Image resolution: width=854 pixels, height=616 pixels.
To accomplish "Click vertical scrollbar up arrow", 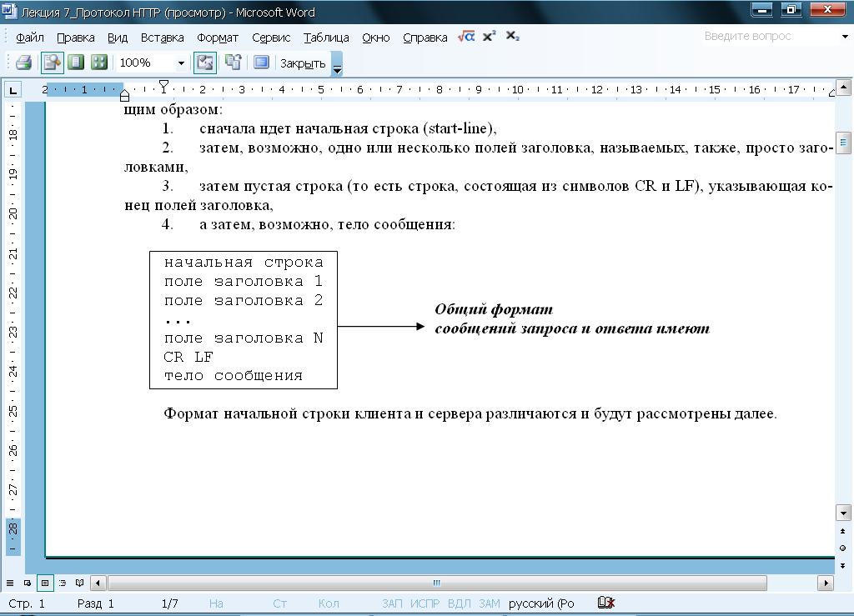I will click(843, 87).
